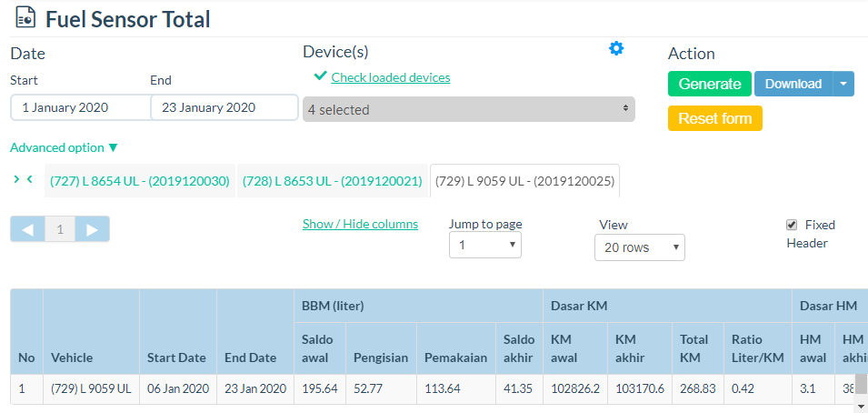Open the Show / Hide columns link

pos(360,224)
